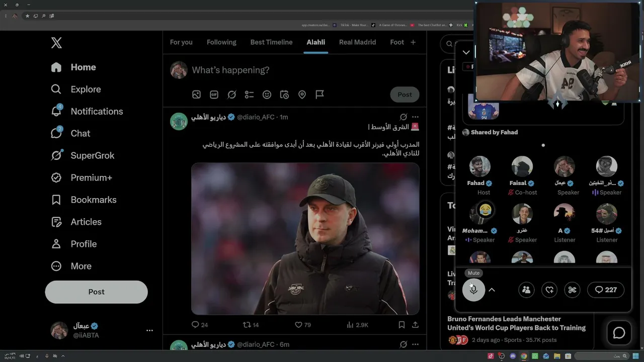Add media image to the post

[196, 95]
